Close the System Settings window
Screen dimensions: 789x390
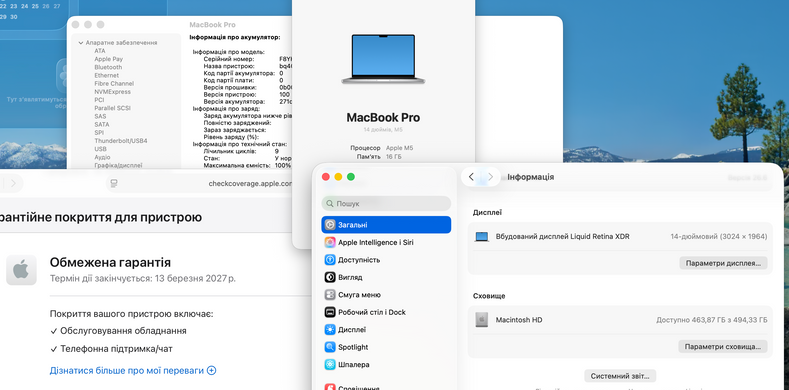(326, 177)
